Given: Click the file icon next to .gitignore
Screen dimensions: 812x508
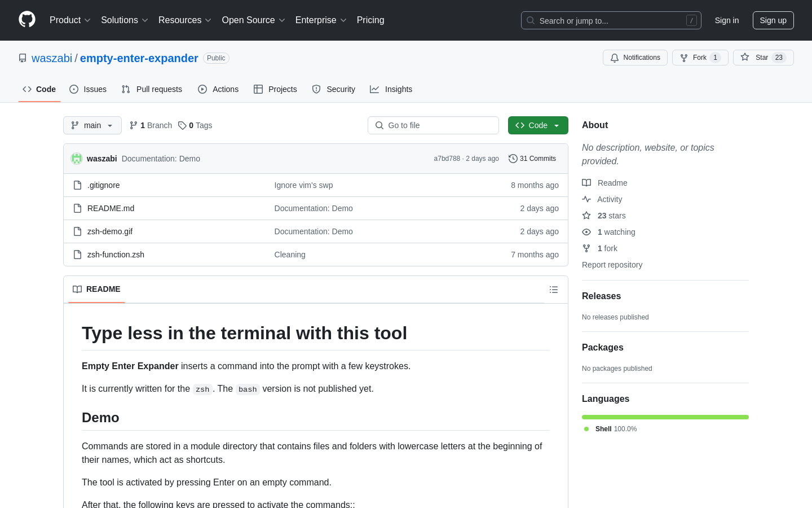Looking at the screenshot, I should pyautogui.click(x=78, y=185).
